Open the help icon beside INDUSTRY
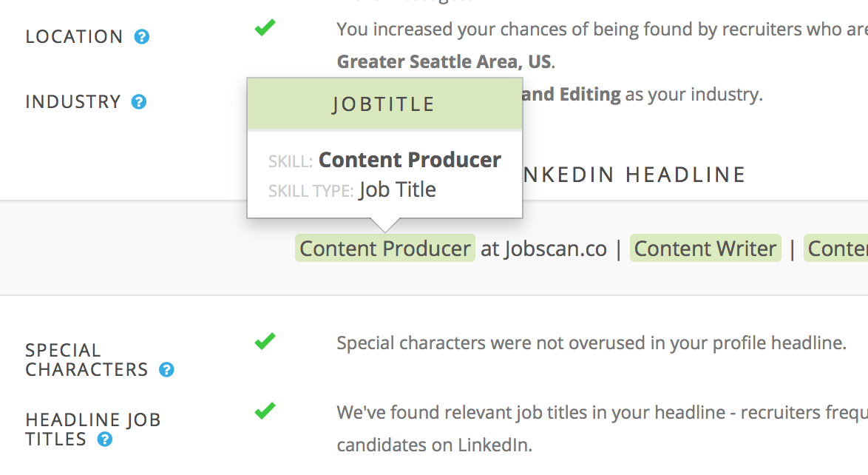Image resolution: width=868 pixels, height=475 pixels. 139,102
